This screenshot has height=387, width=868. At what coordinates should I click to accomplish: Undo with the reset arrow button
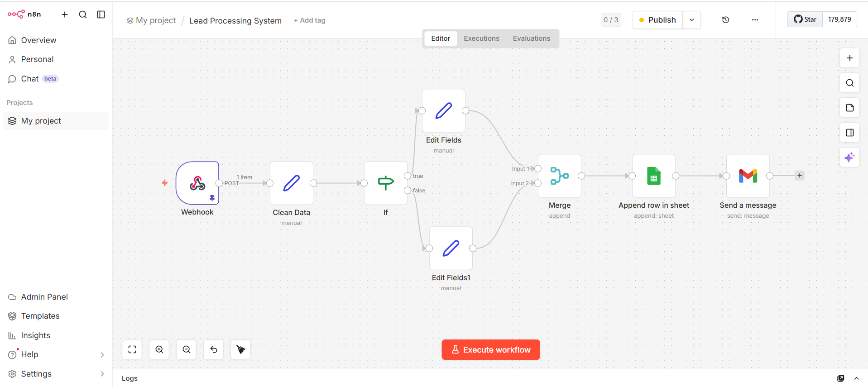214,349
